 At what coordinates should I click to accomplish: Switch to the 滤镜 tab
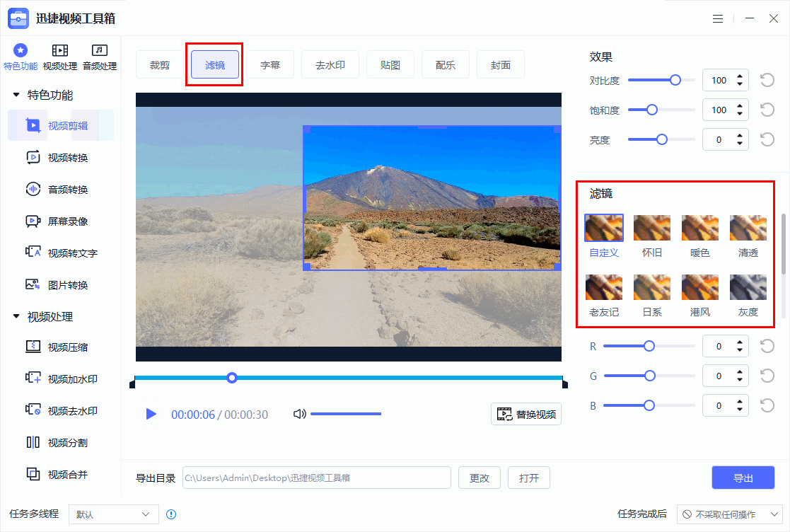coord(215,64)
